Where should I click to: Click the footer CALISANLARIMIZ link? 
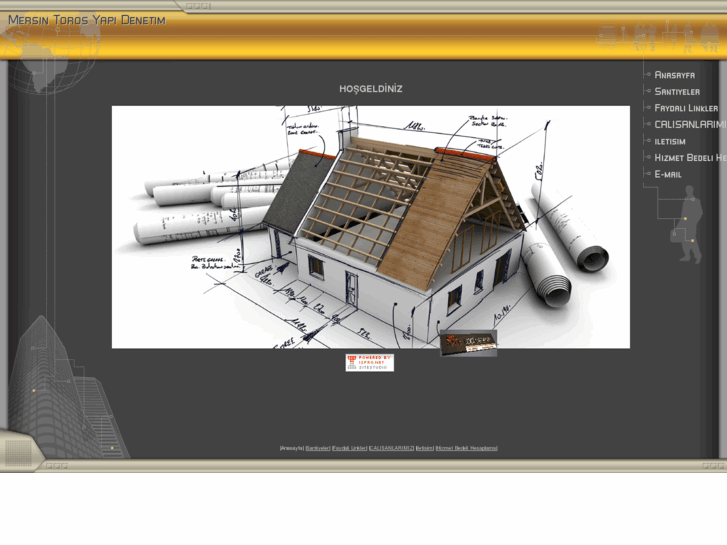click(391, 448)
